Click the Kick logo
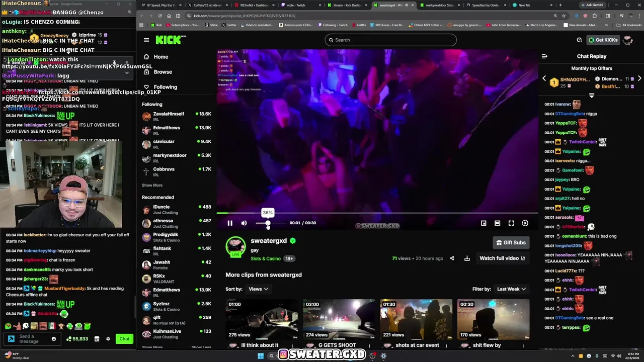644x362 pixels. click(x=171, y=40)
